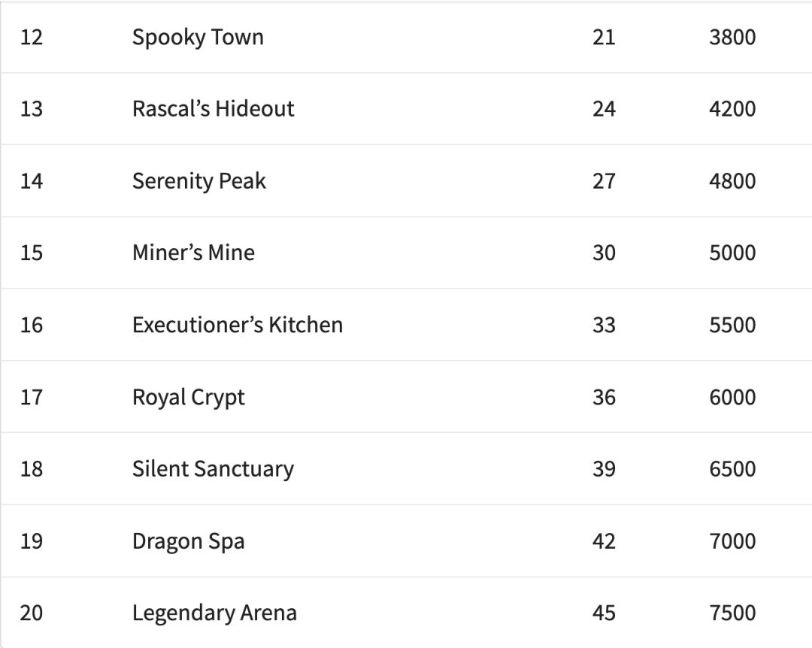Image resolution: width=812 pixels, height=648 pixels.
Task: Click the number 42 for Dragon Spa
Action: 603,541
